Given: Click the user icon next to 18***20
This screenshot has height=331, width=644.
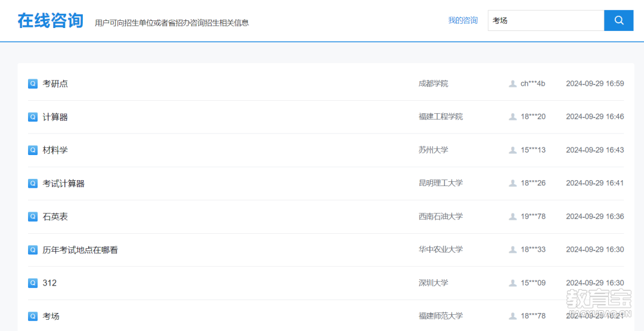Looking at the screenshot, I should pos(513,117).
